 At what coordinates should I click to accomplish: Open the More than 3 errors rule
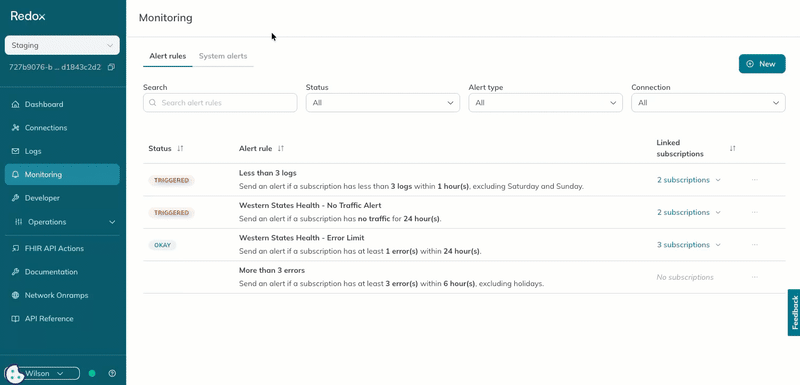pos(272,270)
